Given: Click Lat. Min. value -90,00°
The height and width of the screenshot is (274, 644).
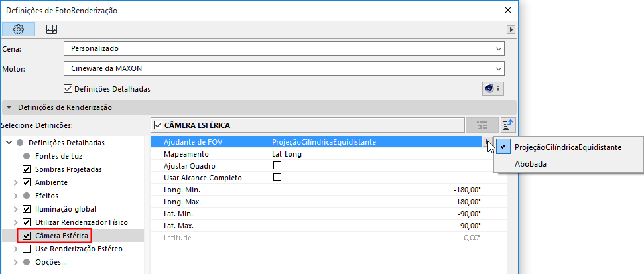Looking at the screenshot, I should coord(469,214).
